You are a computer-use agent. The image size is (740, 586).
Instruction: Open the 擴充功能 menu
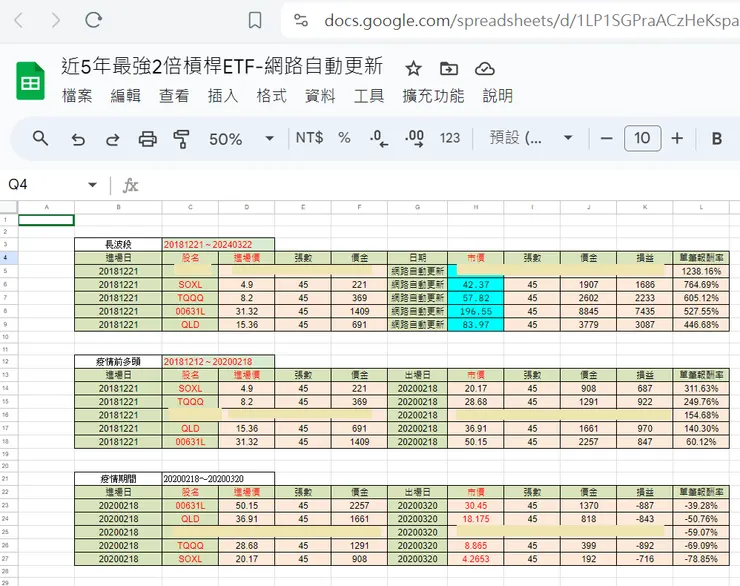pyautogui.click(x=433, y=96)
